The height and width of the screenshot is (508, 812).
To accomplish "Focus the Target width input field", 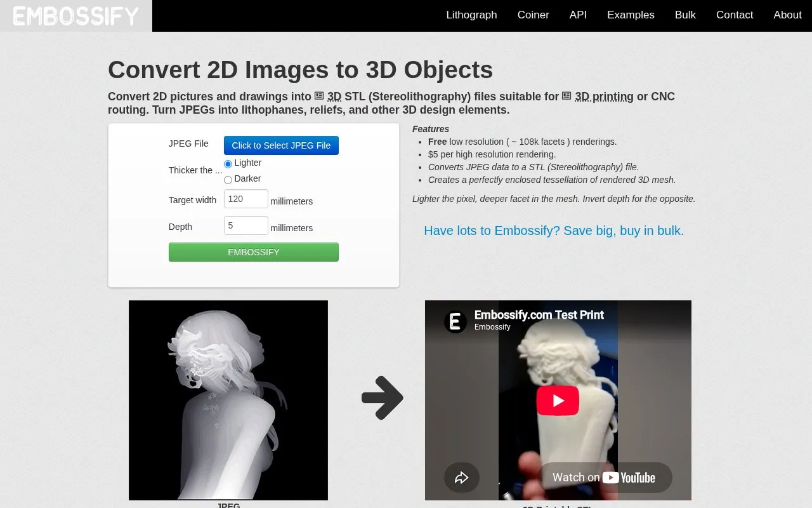I will 246,199.
